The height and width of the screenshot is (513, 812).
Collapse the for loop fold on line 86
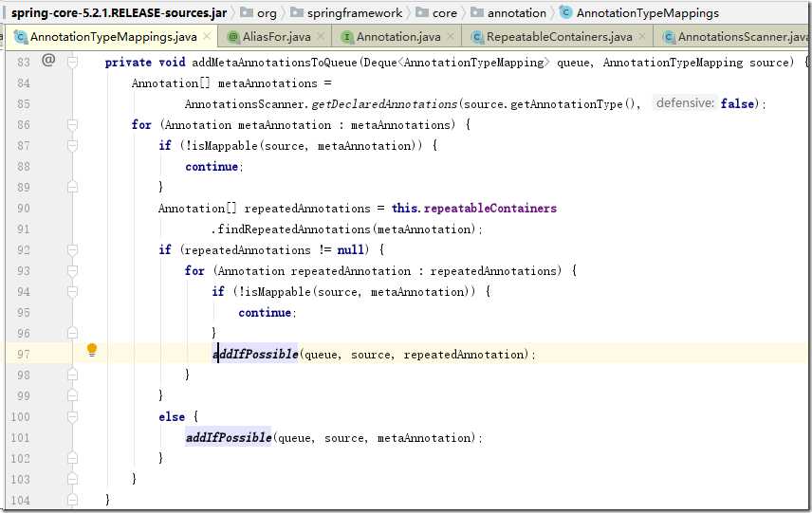72,125
